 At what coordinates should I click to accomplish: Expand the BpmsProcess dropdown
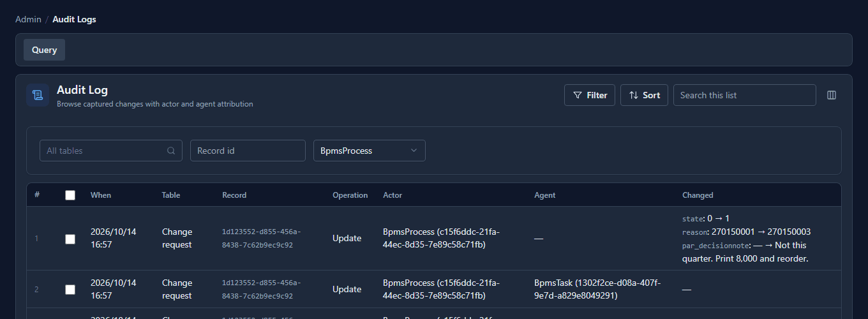pos(369,151)
